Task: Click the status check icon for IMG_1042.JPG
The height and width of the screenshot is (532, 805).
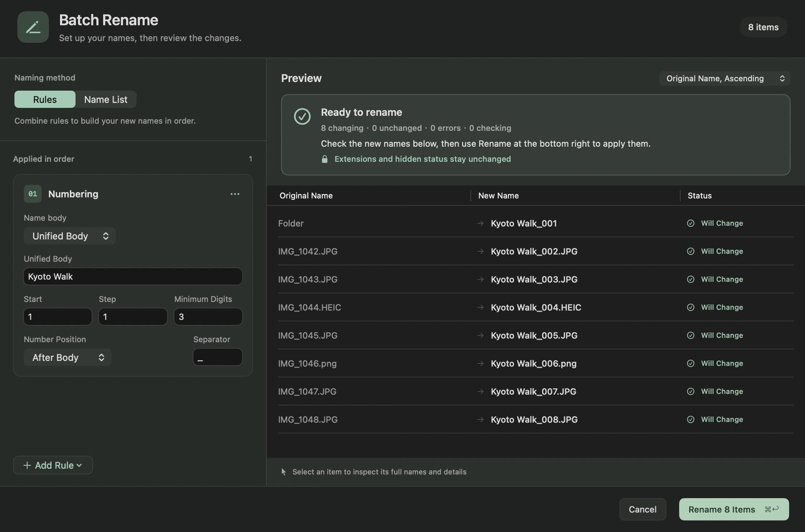Action: pos(690,251)
